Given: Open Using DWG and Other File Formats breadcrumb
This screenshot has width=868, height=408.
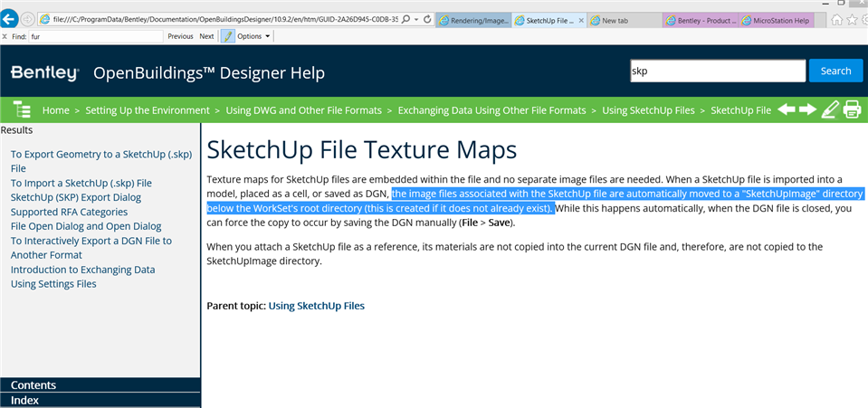Looking at the screenshot, I should 304,110.
